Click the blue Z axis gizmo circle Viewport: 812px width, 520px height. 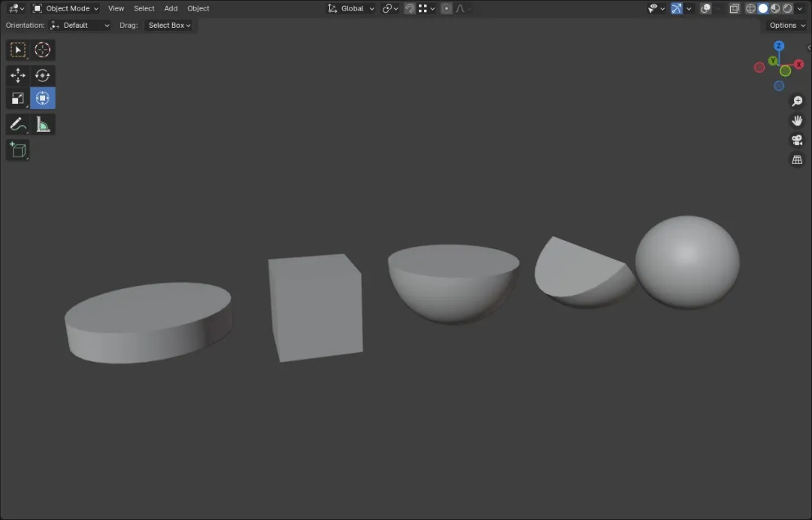click(x=778, y=46)
